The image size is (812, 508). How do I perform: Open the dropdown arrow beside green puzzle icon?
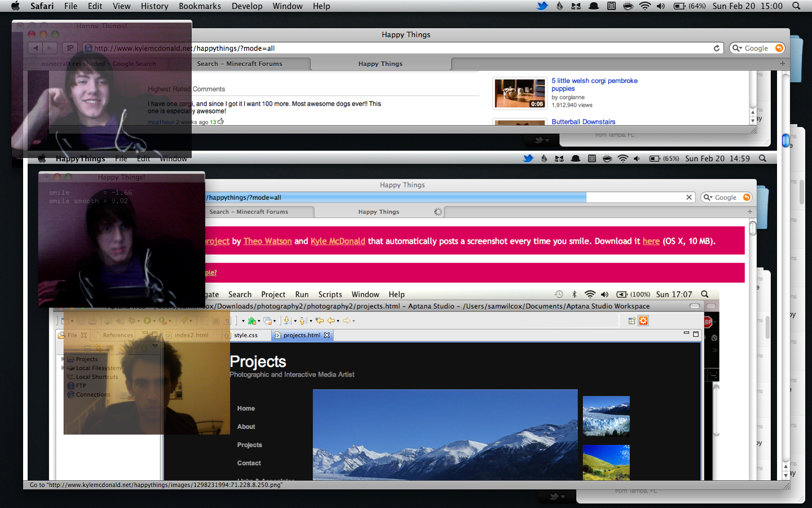(259, 322)
